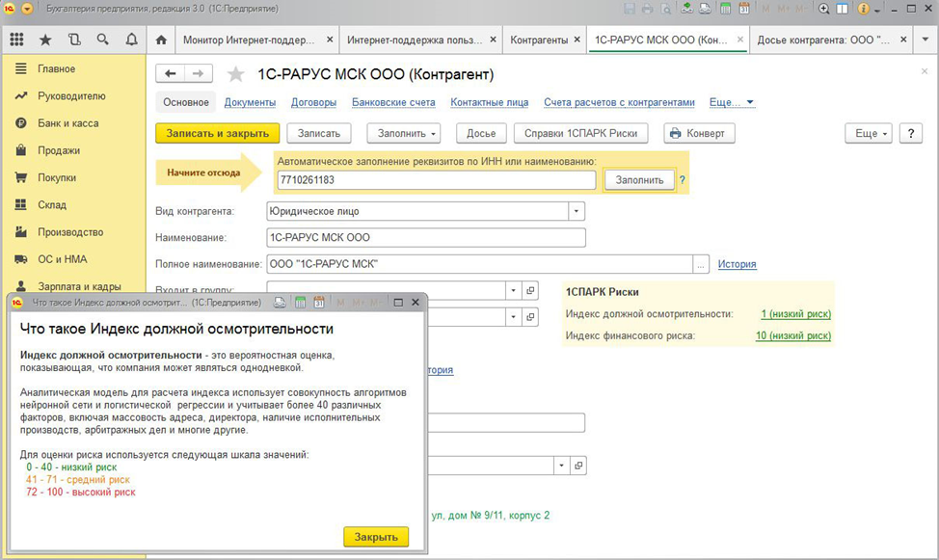Navigate forward with right arrow button
The image size is (939, 560).
pos(199,73)
